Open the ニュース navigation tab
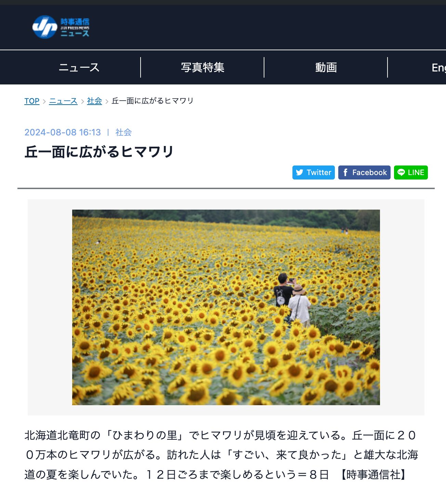Image resolution: width=446 pixels, height=504 pixels. [x=79, y=67]
